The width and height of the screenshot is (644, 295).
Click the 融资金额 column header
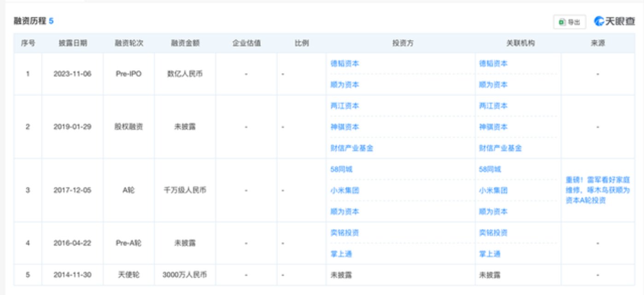pos(185,43)
